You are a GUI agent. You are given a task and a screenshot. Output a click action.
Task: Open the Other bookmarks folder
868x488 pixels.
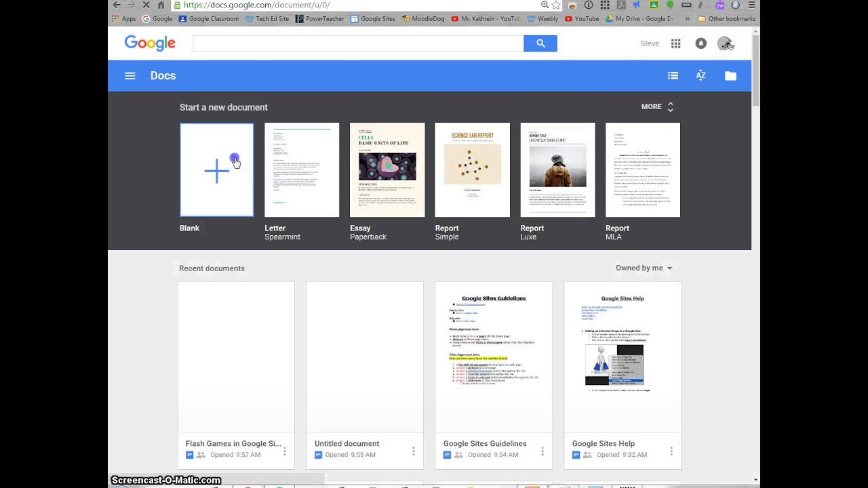pos(726,19)
